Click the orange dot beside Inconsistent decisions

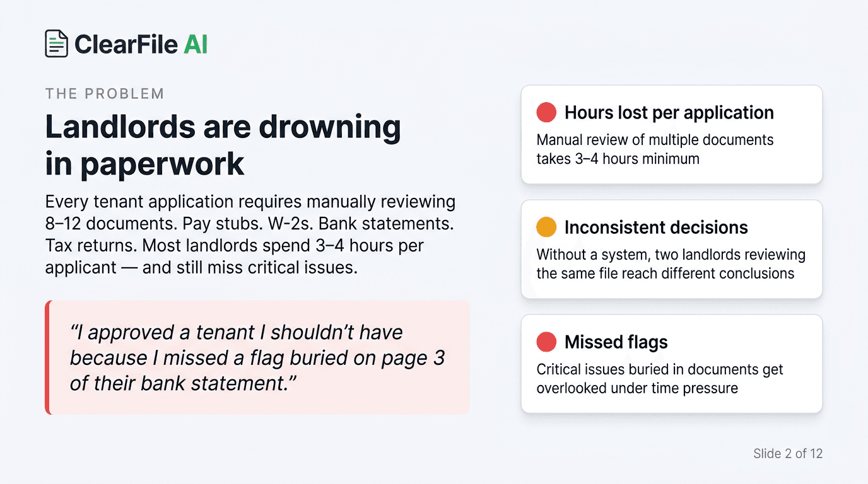point(546,228)
